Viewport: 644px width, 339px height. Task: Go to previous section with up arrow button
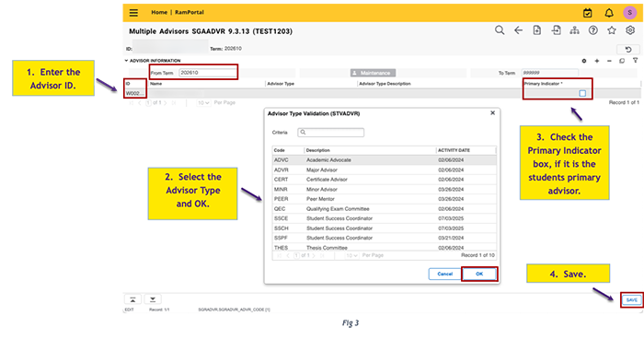(x=132, y=299)
